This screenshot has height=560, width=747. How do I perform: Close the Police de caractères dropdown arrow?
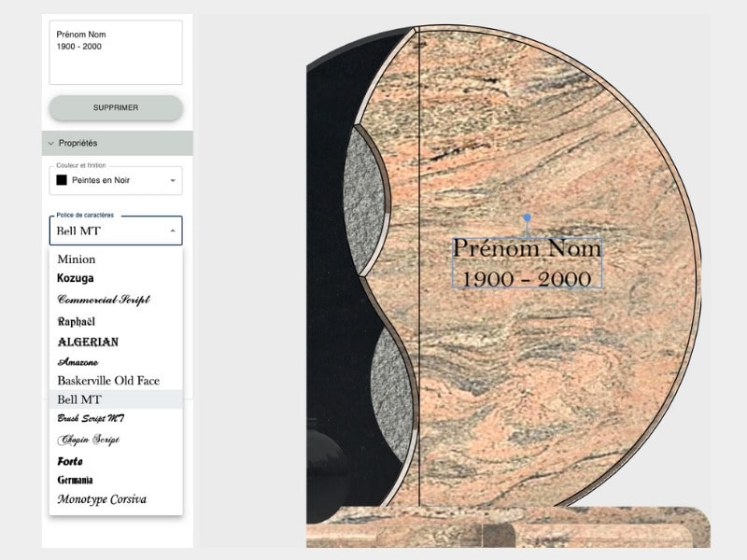(173, 231)
